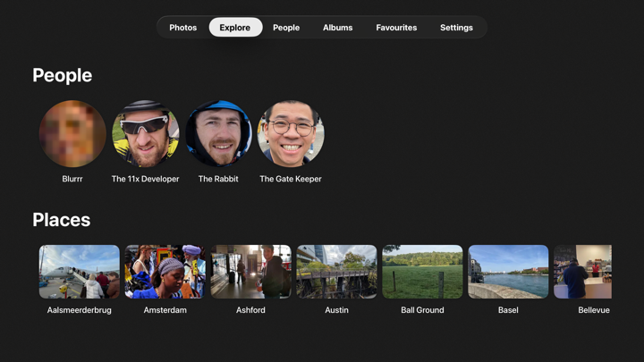Click "The Rabbit" name label
This screenshot has height=362, width=644.
(218, 179)
